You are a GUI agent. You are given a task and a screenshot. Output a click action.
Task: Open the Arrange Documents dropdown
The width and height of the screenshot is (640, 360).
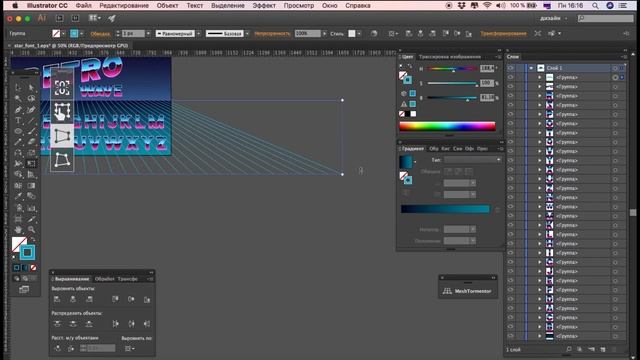tap(95, 18)
